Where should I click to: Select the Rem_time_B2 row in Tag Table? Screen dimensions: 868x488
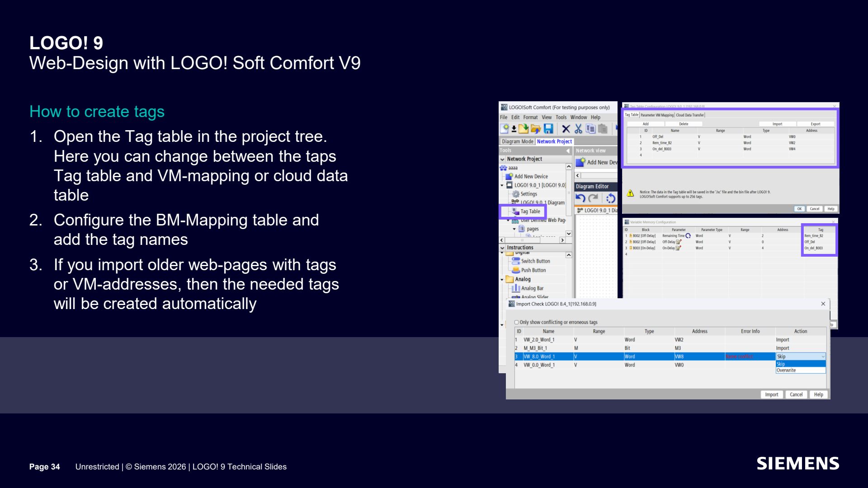point(730,143)
